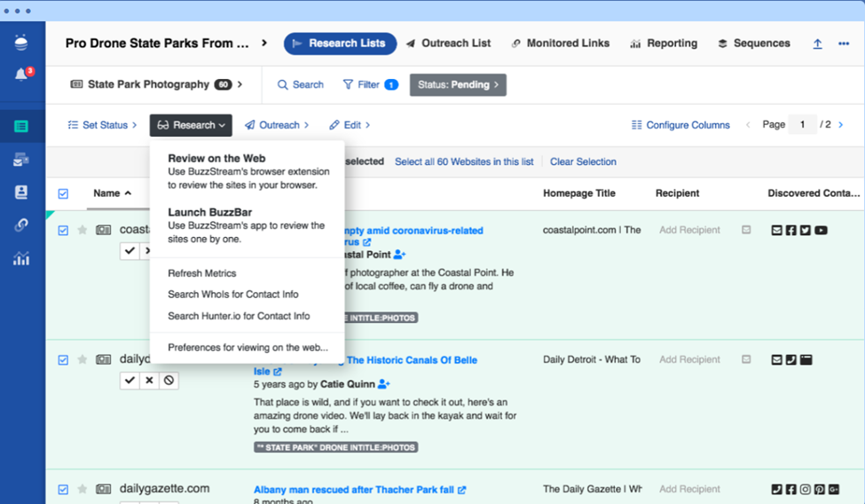Go to next page arrow
Screen dimensions: 865x504
coord(841,125)
